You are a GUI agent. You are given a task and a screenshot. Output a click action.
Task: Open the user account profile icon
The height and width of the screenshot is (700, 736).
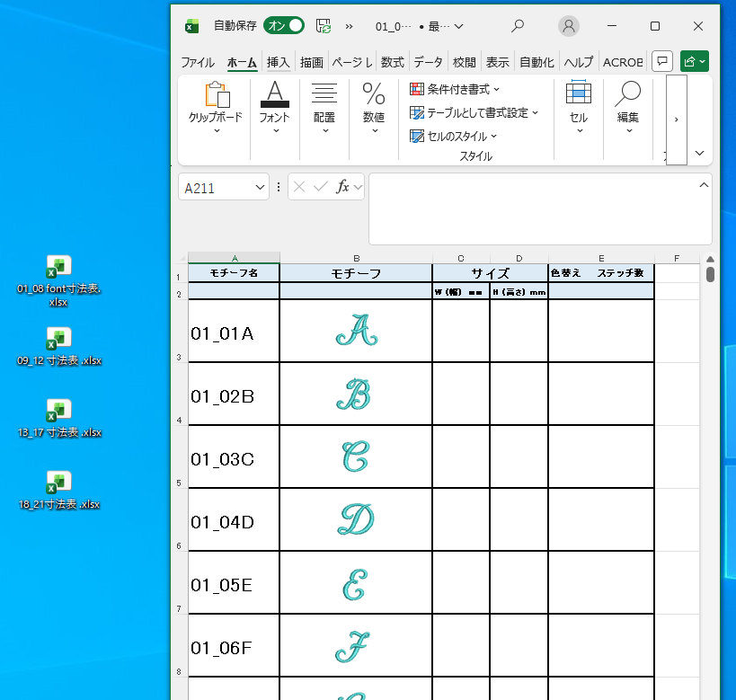click(x=568, y=26)
